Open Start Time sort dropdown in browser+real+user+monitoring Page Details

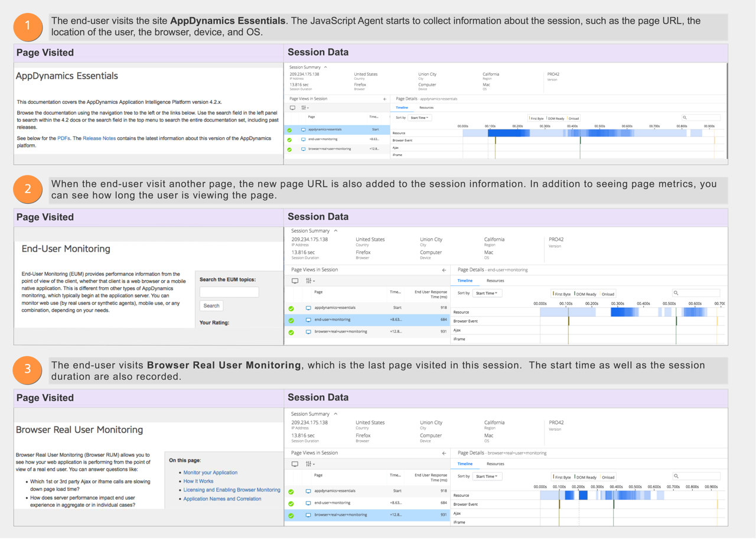[487, 476]
